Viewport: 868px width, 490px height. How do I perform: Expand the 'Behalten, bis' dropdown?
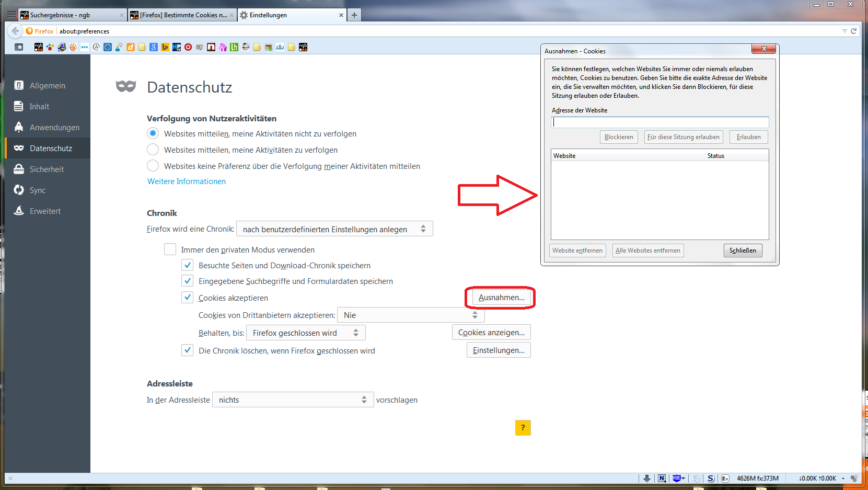tap(305, 333)
